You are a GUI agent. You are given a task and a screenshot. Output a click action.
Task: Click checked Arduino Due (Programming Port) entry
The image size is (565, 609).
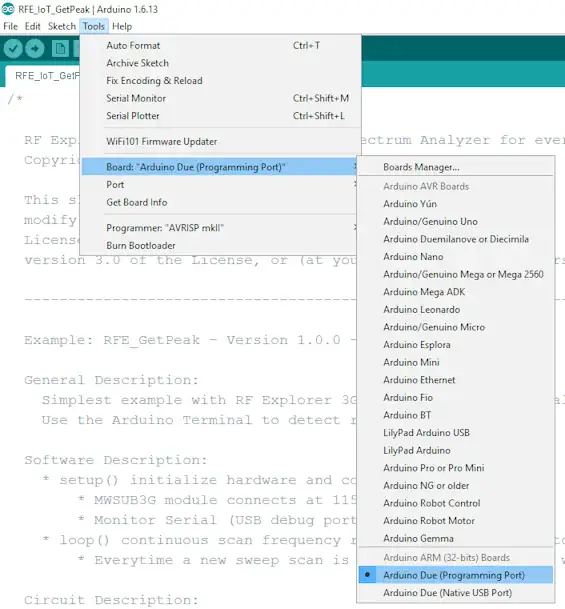456,575
